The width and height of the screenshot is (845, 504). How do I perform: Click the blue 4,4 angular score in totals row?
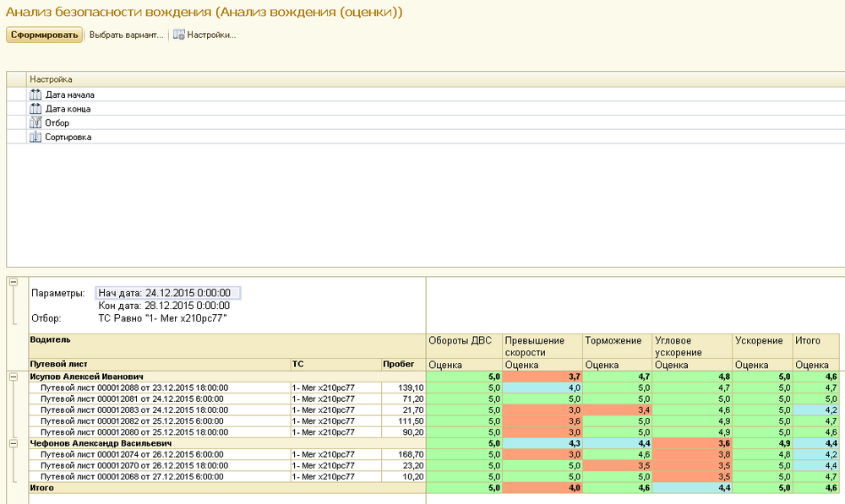692,488
